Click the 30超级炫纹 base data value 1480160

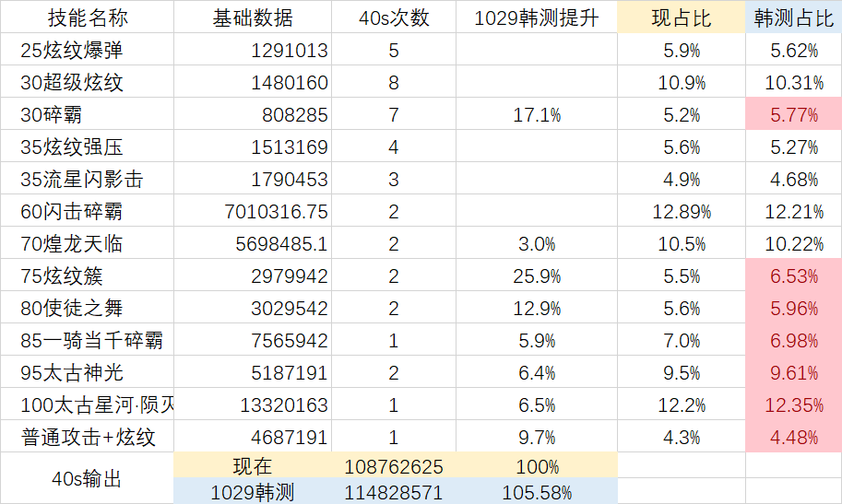[x=289, y=83]
